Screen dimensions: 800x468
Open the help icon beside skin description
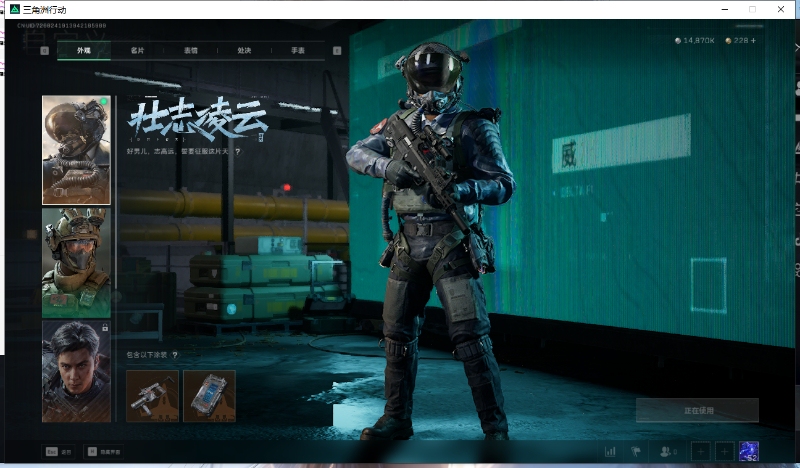238,152
